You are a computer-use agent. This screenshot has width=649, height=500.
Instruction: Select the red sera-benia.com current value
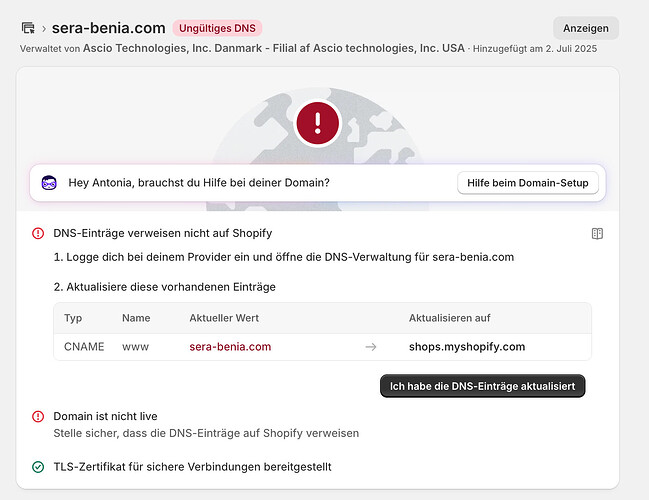(x=230, y=347)
